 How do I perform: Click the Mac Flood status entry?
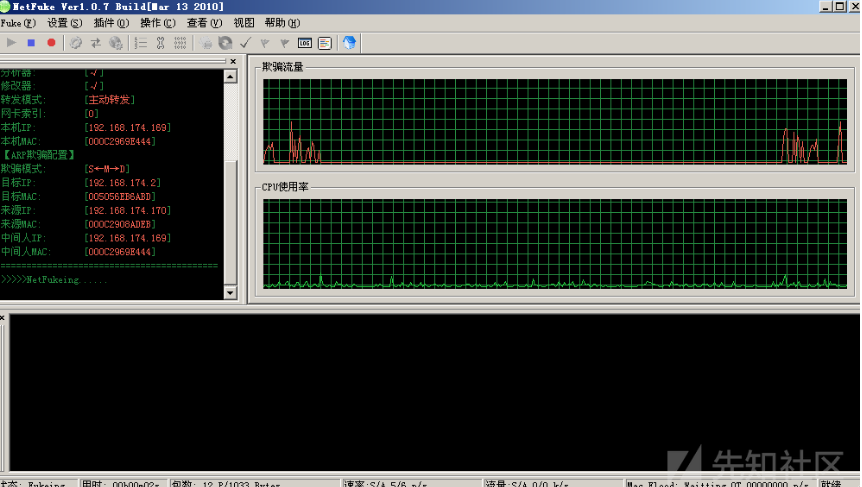point(721,483)
